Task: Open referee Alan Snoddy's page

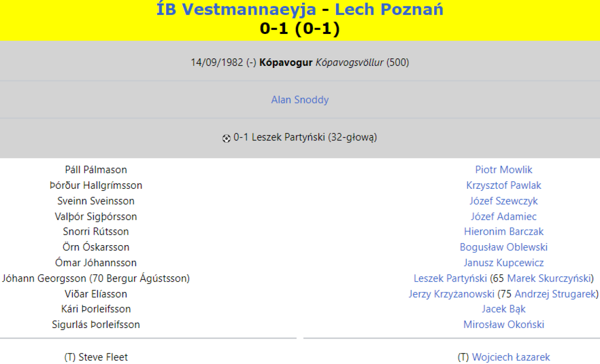Action: click(300, 100)
